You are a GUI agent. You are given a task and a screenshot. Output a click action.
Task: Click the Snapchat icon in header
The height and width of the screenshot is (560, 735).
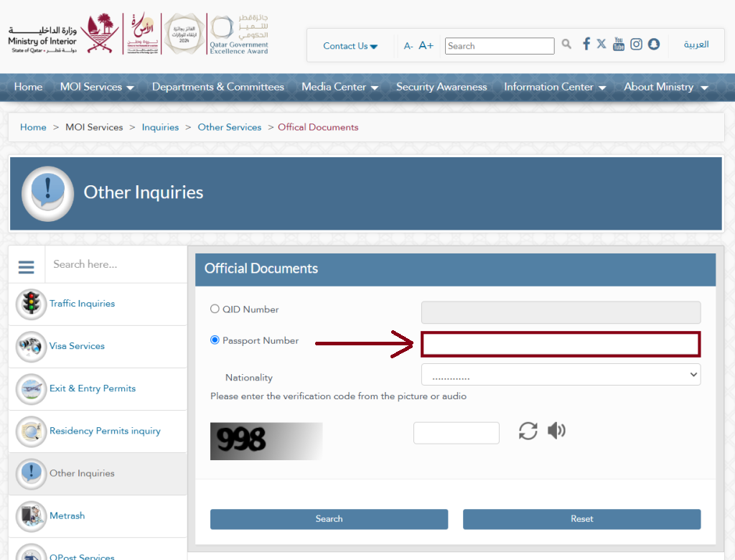pos(653,45)
